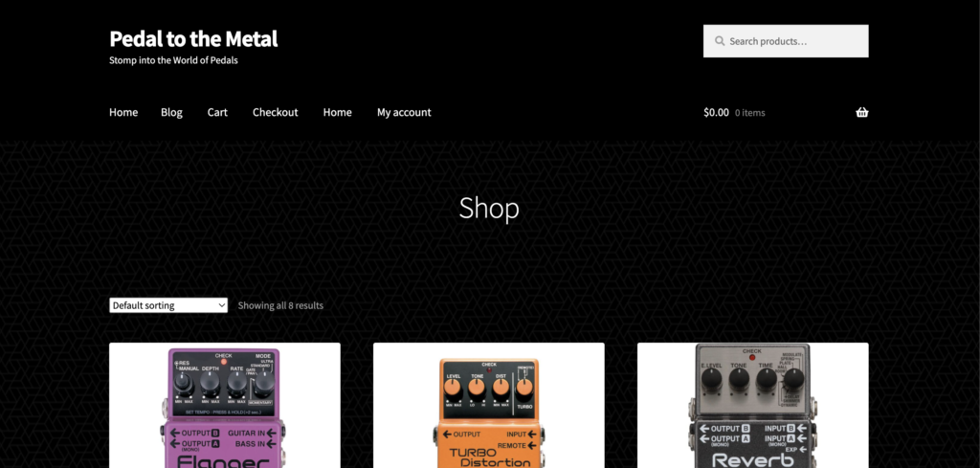Click the Shop page heading
This screenshot has width=980, height=468.
(x=489, y=208)
